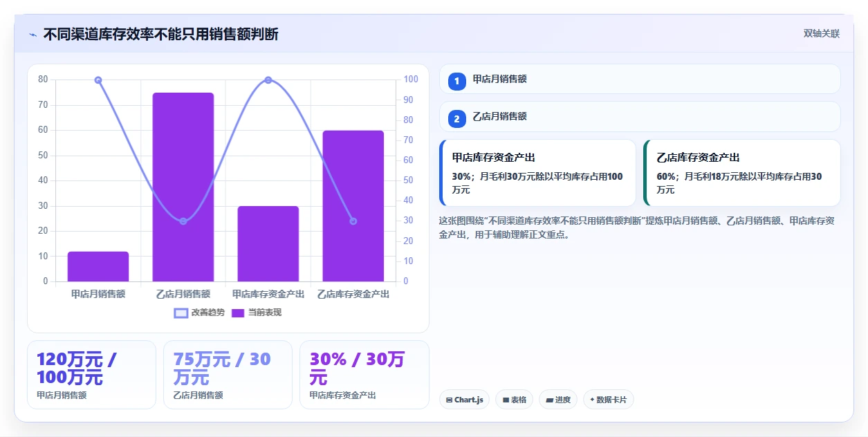The height and width of the screenshot is (437, 868).
Task: Open the 乙店库存资金产出 60% detail card
Action: tap(741, 173)
